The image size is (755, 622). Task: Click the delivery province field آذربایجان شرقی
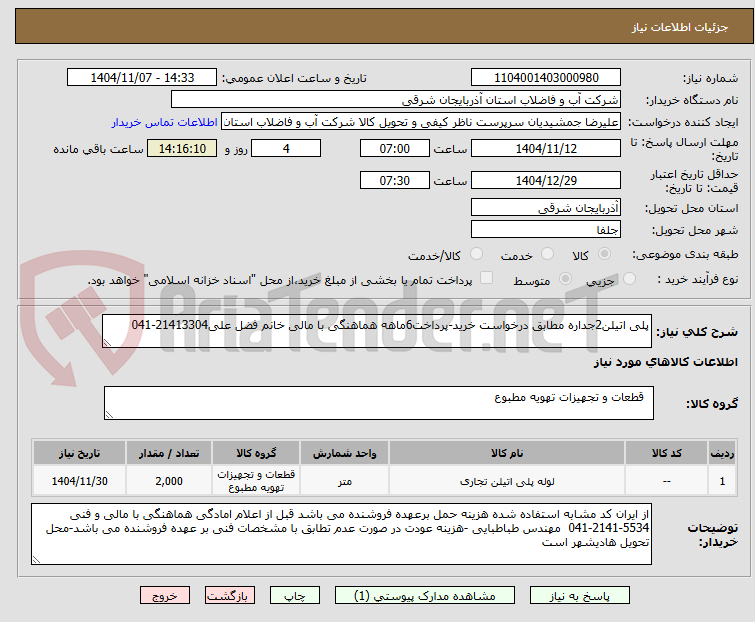[546, 207]
